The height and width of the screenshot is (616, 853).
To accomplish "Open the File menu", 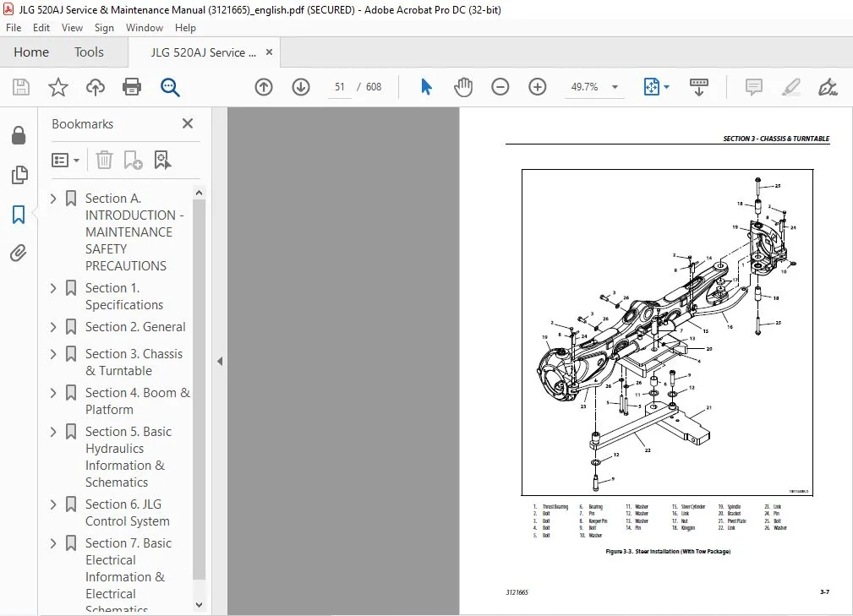I will pos(14,28).
